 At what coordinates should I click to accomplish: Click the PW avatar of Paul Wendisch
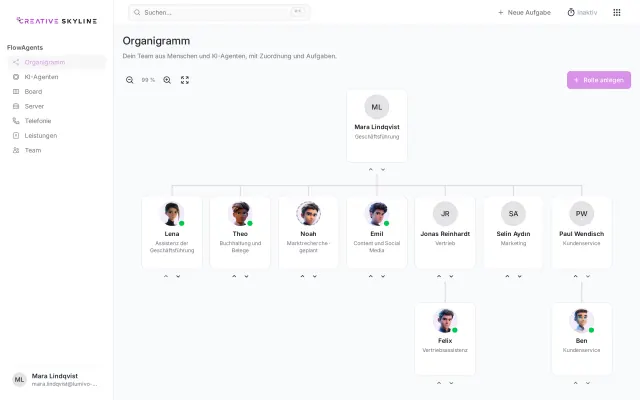point(582,214)
